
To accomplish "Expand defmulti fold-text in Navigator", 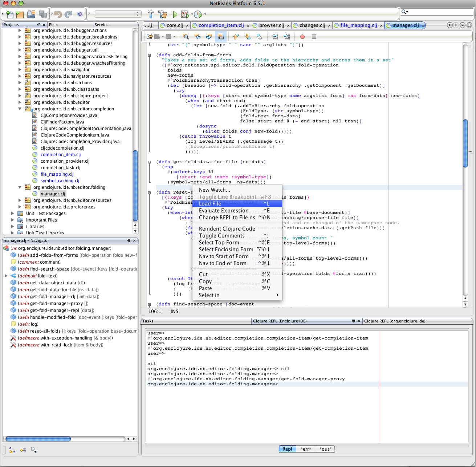I will pyautogui.click(x=6, y=276).
